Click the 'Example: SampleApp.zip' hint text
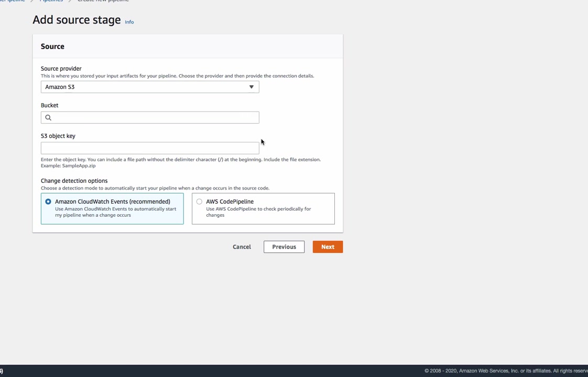588x377 pixels. tap(68, 165)
